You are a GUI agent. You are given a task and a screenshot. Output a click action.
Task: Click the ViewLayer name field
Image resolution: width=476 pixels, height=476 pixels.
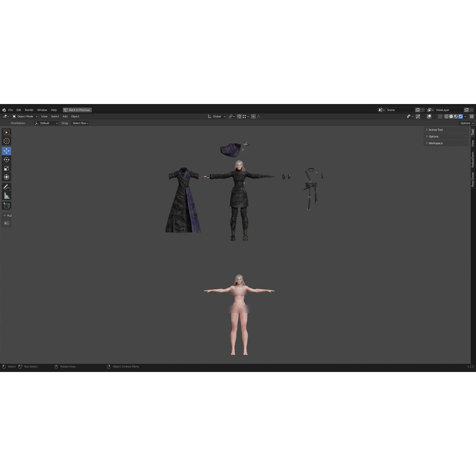[x=449, y=110]
